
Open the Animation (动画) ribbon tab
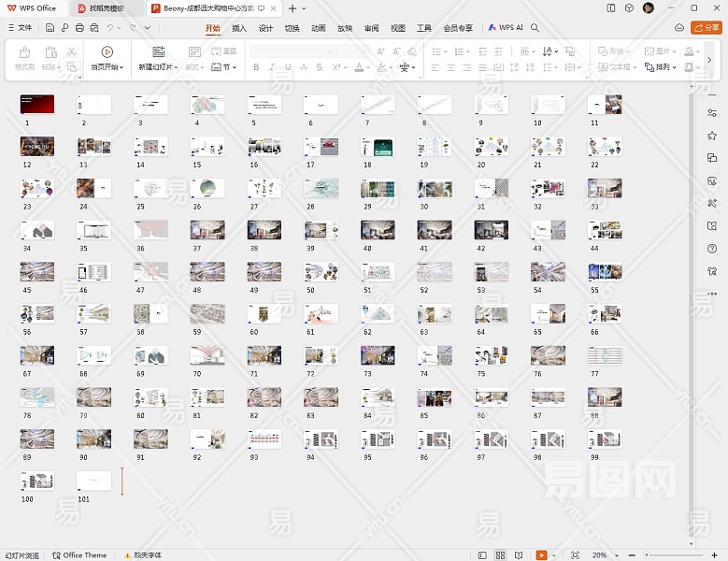tap(319, 28)
